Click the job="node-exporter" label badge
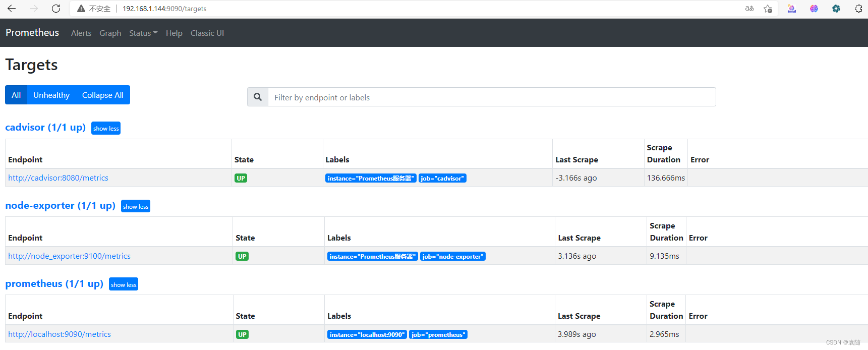Screen dimensions: 868x350 point(453,256)
